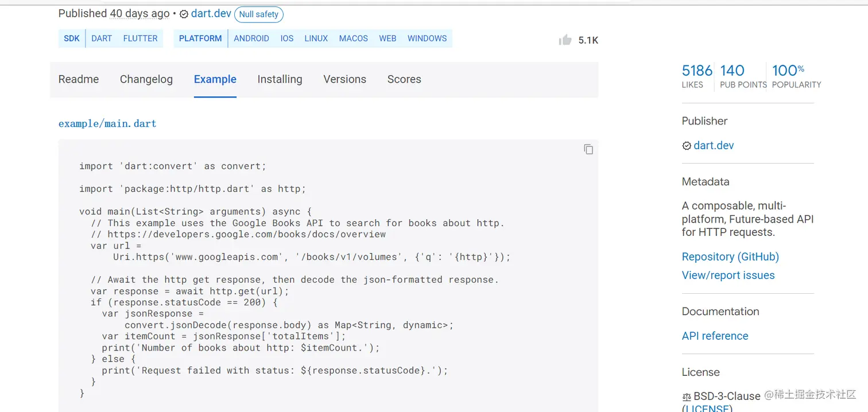Click the 'if (response.statusCode == 200)' line
This screenshot has width=868, height=412.
coord(184,302)
